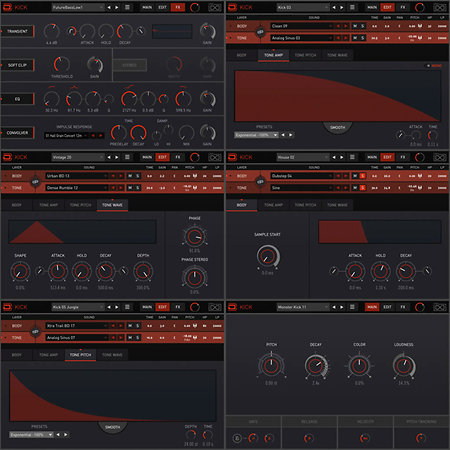
Task: Mute the Dense Rumble 12 tone layer
Action: 130,188
